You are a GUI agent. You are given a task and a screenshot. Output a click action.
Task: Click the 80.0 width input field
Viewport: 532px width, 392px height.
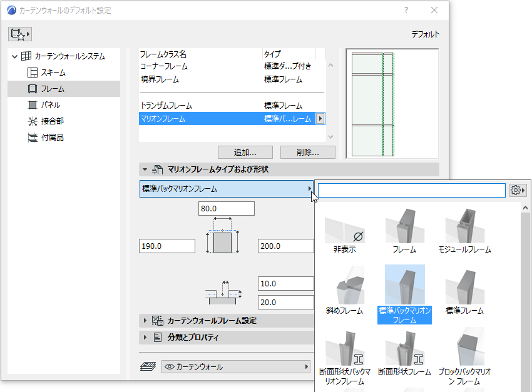227,209
